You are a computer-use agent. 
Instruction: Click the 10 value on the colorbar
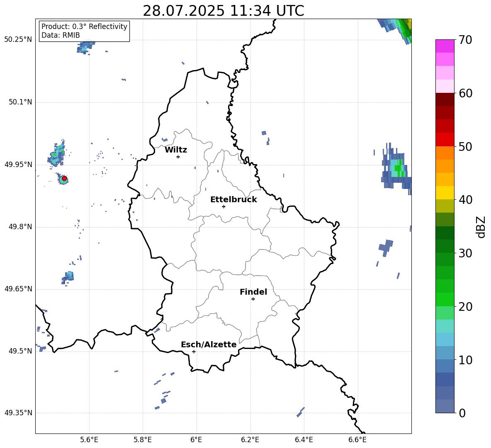(466, 360)
